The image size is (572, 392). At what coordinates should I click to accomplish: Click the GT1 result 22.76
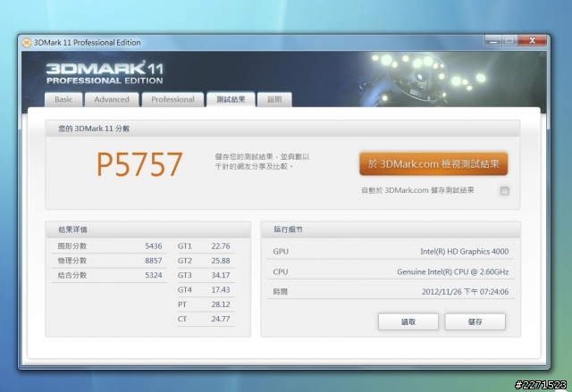pos(221,246)
